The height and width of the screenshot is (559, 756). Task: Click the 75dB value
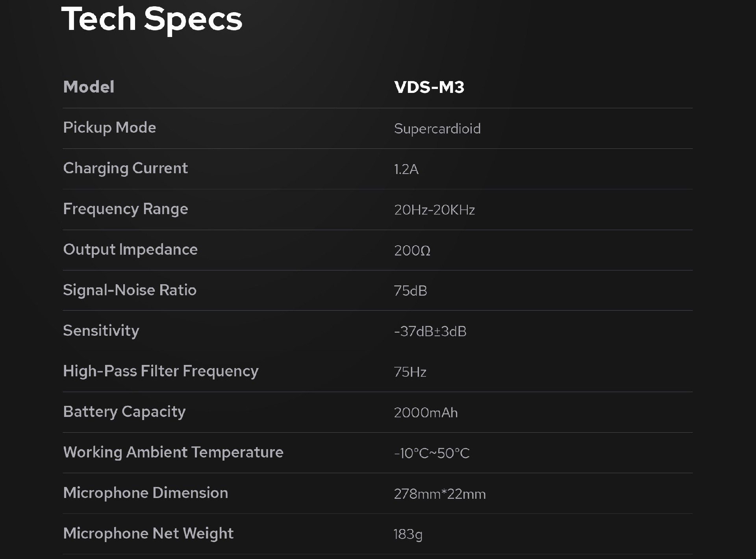tap(411, 291)
